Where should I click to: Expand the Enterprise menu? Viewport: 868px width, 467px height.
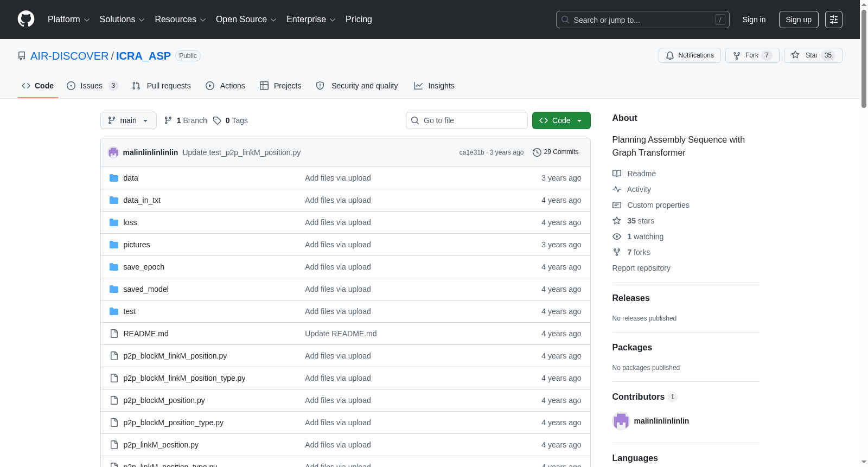pos(311,20)
